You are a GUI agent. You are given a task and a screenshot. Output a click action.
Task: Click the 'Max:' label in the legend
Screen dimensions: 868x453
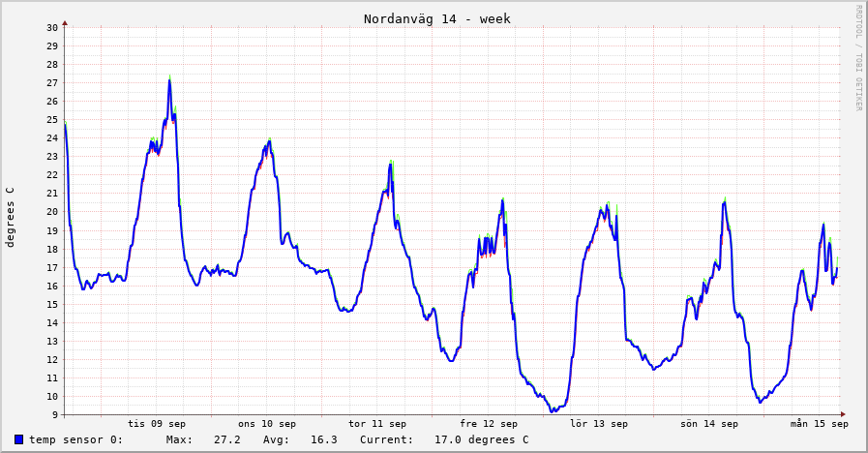tap(179, 439)
